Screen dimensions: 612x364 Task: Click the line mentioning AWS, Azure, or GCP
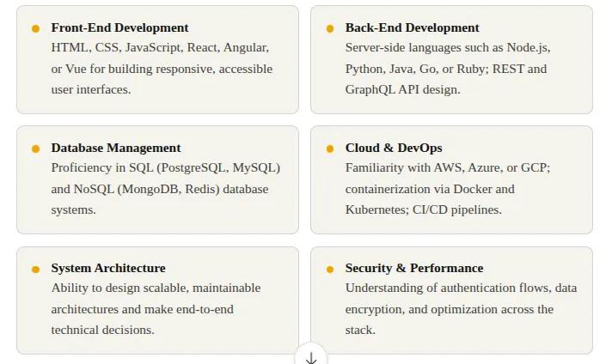pos(447,168)
